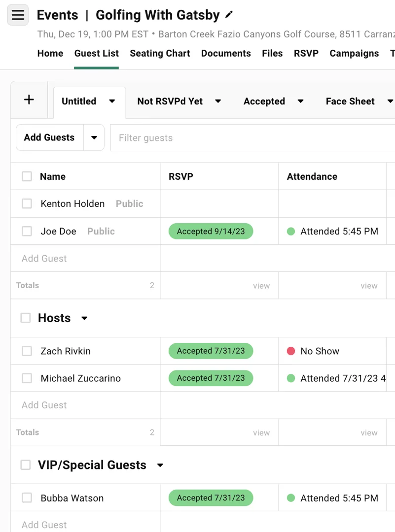Open the Hosts group dropdown arrow

click(84, 318)
